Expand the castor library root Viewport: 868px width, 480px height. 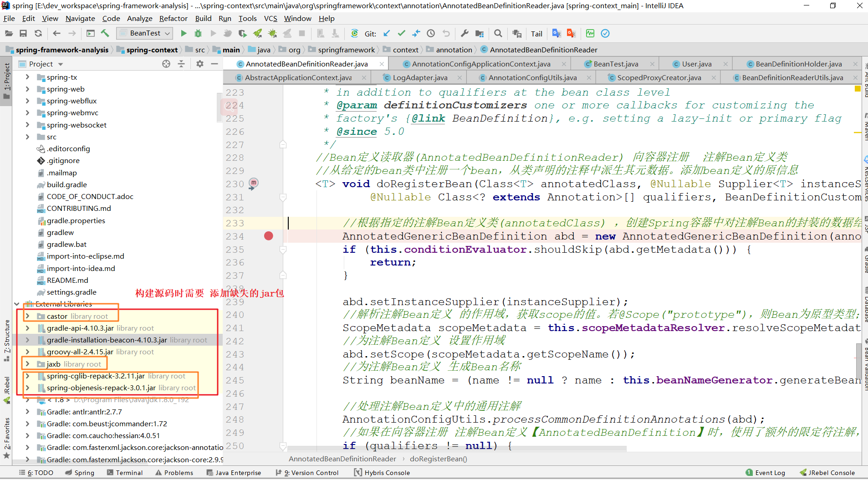pos(27,316)
